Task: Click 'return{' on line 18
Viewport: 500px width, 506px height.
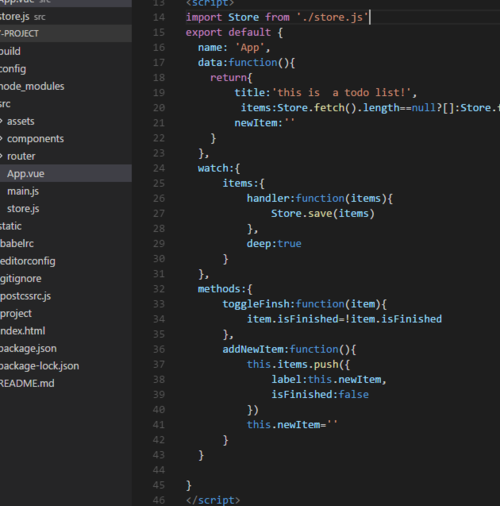Action: click(231, 78)
